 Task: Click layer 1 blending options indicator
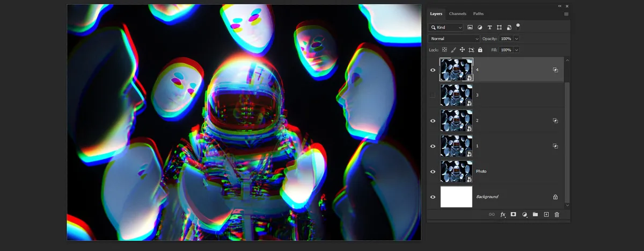[x=555, y=146]
